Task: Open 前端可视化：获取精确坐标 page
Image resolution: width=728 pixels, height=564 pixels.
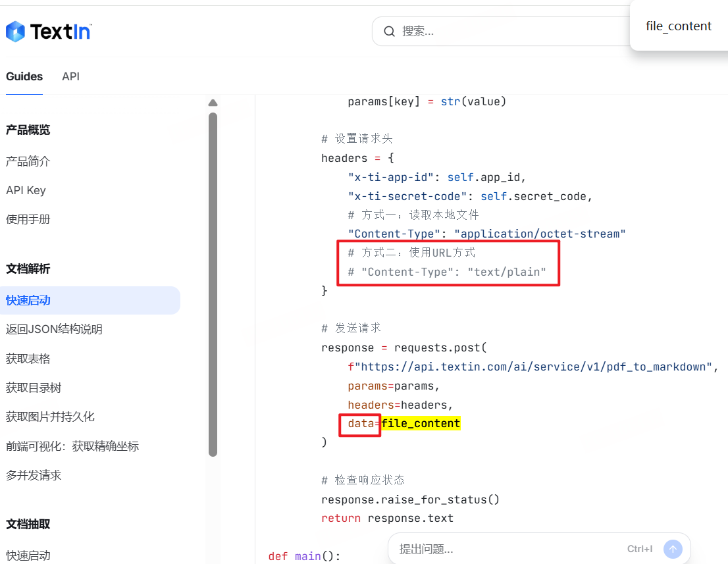Action: click(72, 446)
